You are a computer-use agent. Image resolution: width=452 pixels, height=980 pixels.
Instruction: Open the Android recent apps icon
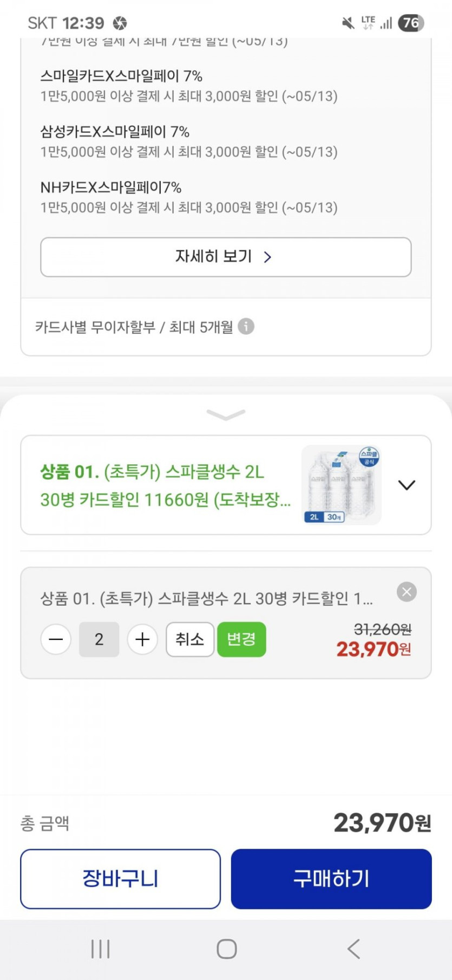pos(101,949)
